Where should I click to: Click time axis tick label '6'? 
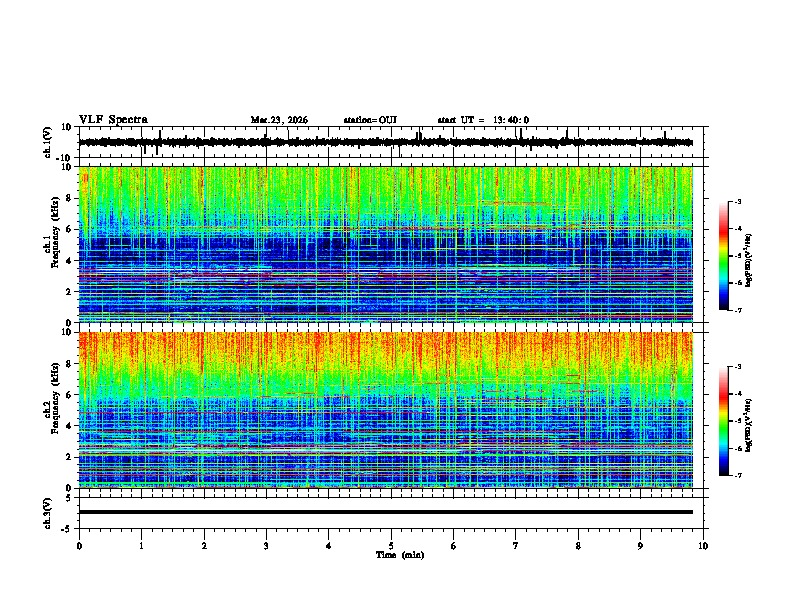pyautogui.click(x=454, y=546)
